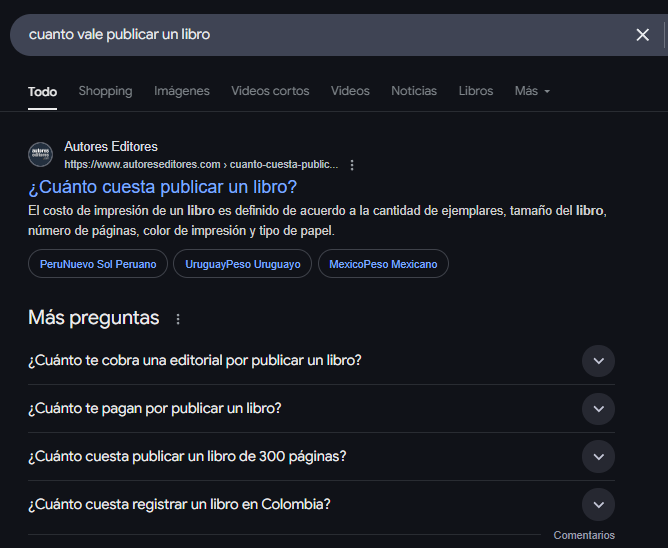Expand the 300 páginas book cost question

pyautogui.click(x=598, y=457)
